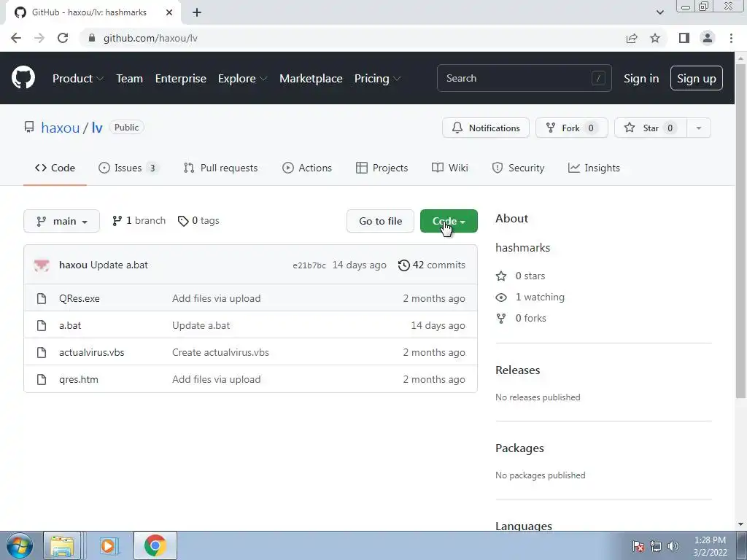
Task: Open the main branch selector dropdown
Action: [x=61, y=221]
